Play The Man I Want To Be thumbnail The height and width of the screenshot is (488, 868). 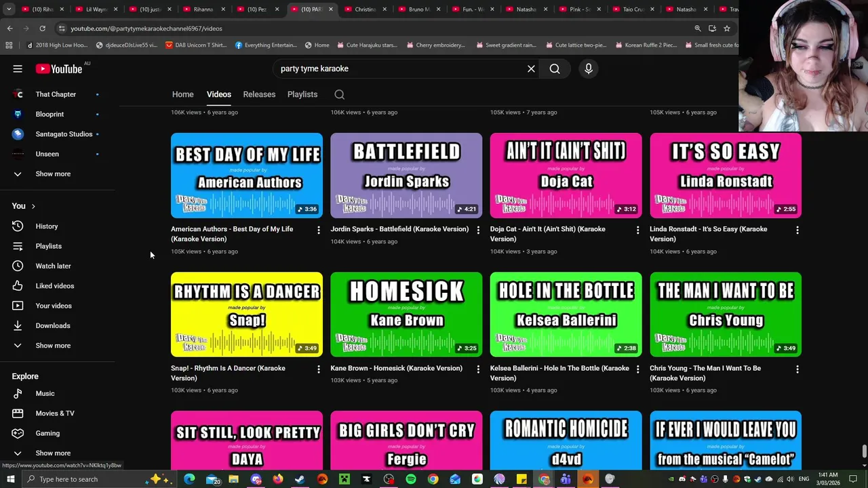[x=726, y=314]
